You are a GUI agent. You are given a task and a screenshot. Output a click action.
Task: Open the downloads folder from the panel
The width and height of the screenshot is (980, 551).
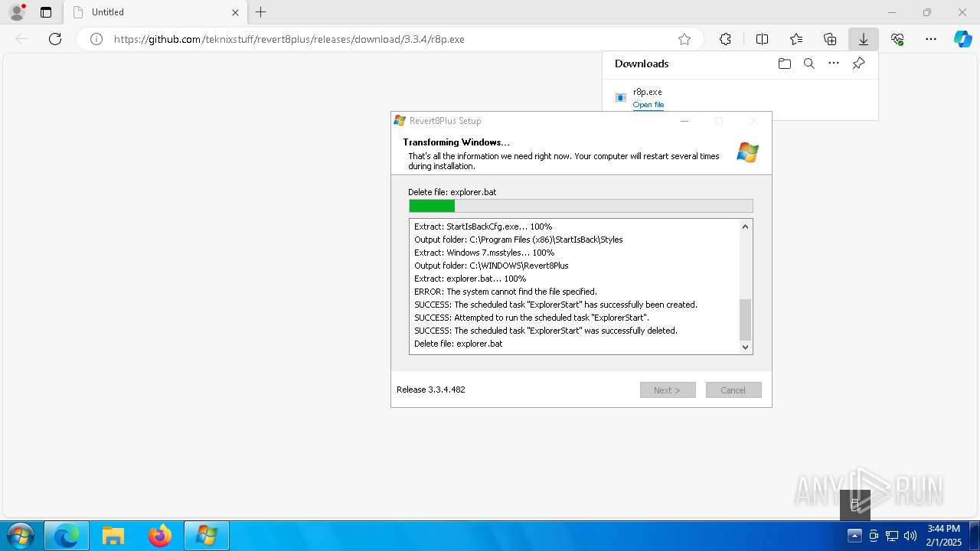pos(785,64)
